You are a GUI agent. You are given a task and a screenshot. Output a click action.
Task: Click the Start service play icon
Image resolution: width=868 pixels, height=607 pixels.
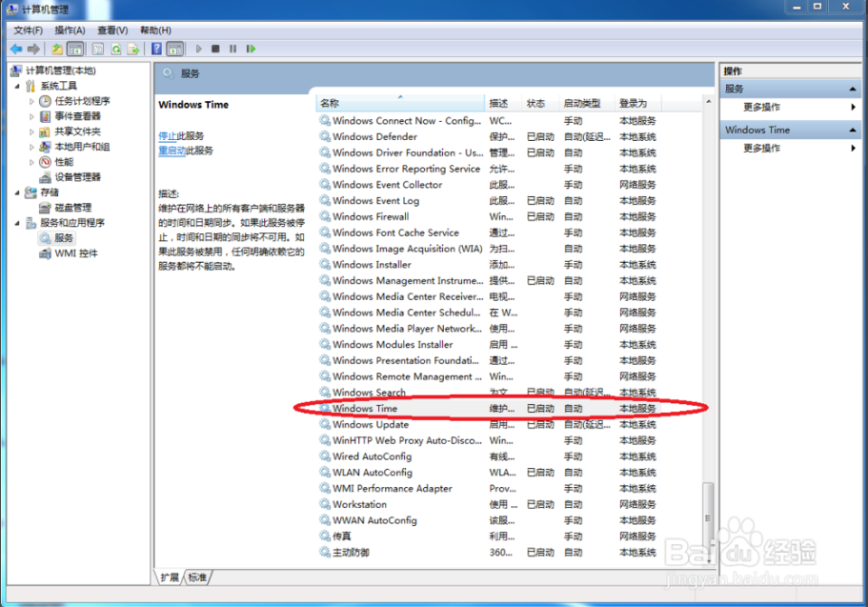(199, 50)
